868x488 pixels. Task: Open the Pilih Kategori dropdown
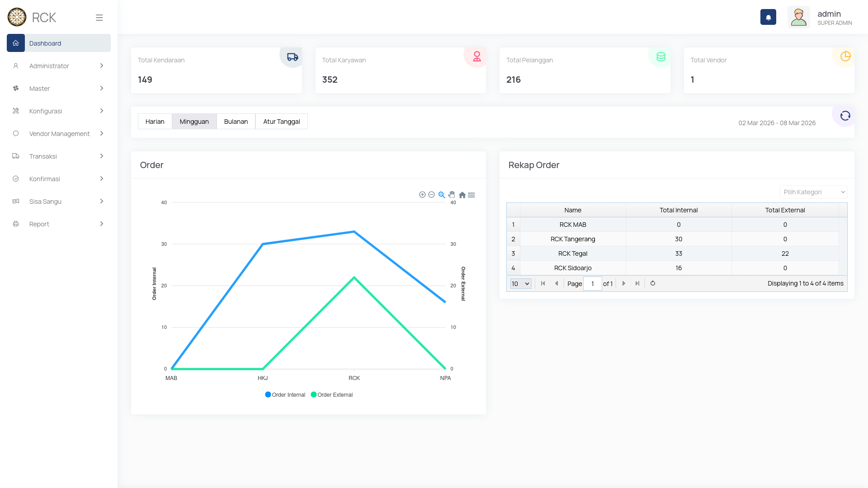813,192
